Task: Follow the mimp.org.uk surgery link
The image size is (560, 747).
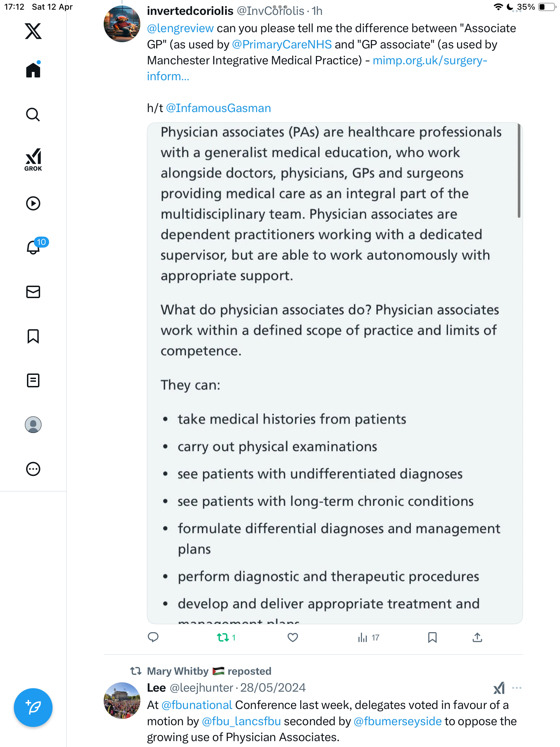Action: pyautogui.click(x=317, y=68)
